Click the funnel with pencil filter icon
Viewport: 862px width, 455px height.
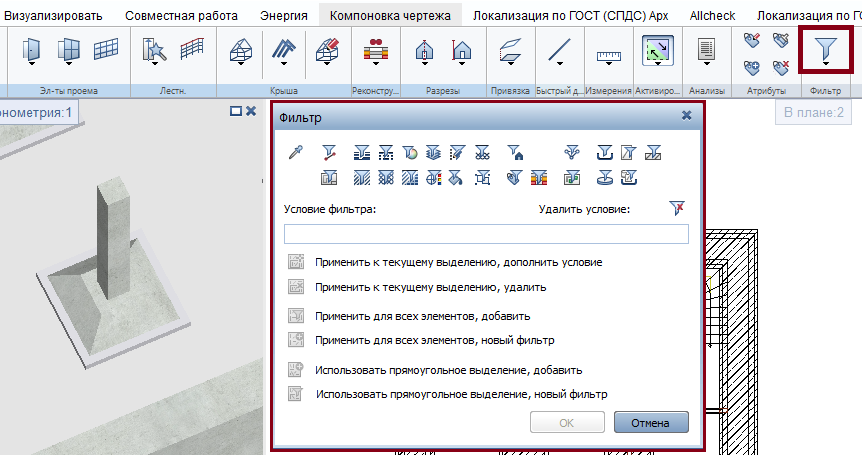pyautogui.click(x=457, y=152)
